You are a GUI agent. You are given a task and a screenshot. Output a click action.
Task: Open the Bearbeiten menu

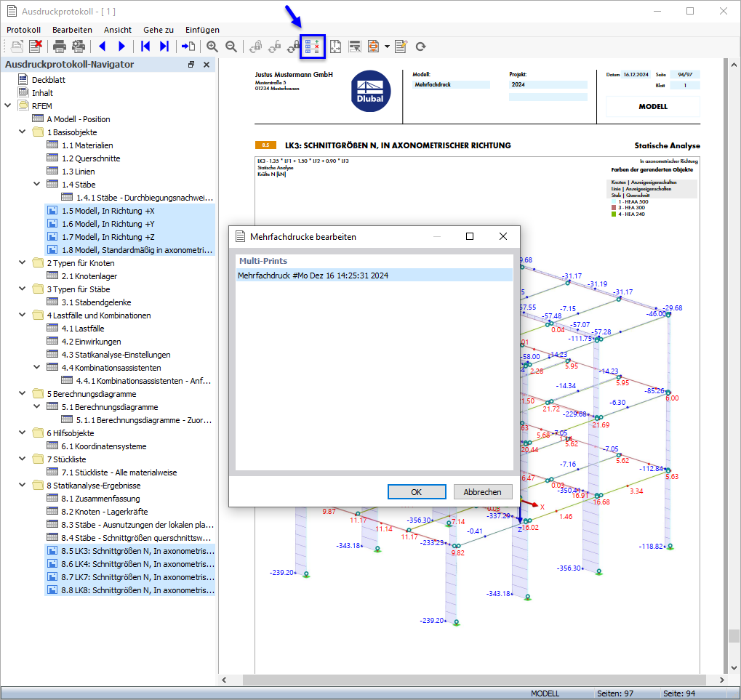tap(72, 30)
